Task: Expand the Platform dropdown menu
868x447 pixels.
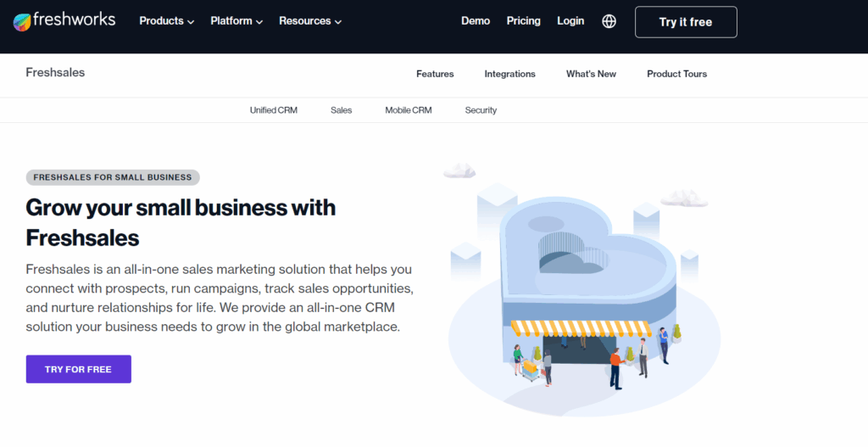Action: pyautogui.click(x=236, y=21)
